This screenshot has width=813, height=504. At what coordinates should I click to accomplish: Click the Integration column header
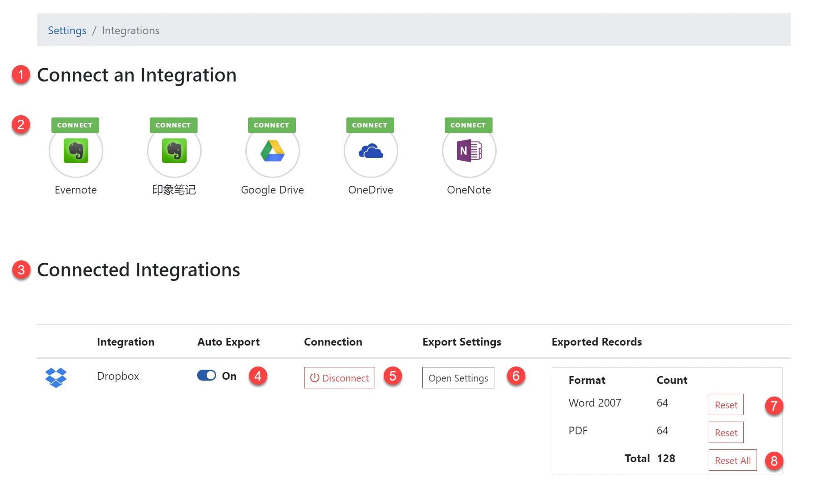tap(126, 342)
